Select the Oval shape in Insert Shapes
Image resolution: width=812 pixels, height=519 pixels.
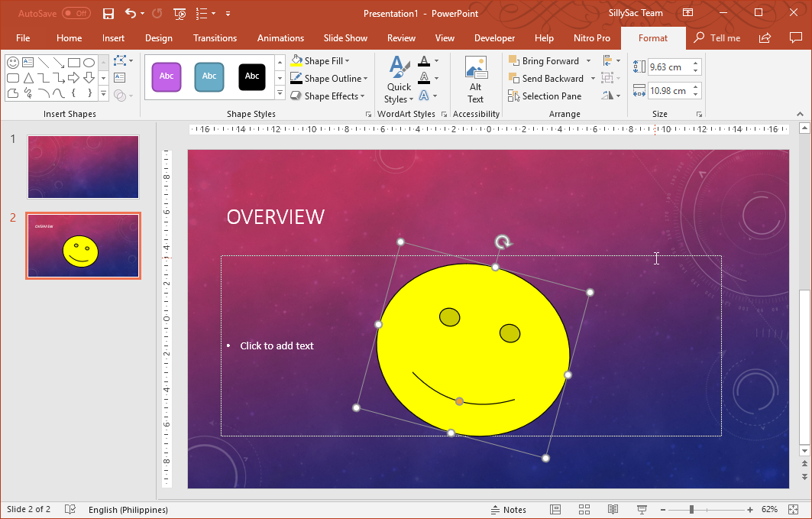[x=89, y=62]
